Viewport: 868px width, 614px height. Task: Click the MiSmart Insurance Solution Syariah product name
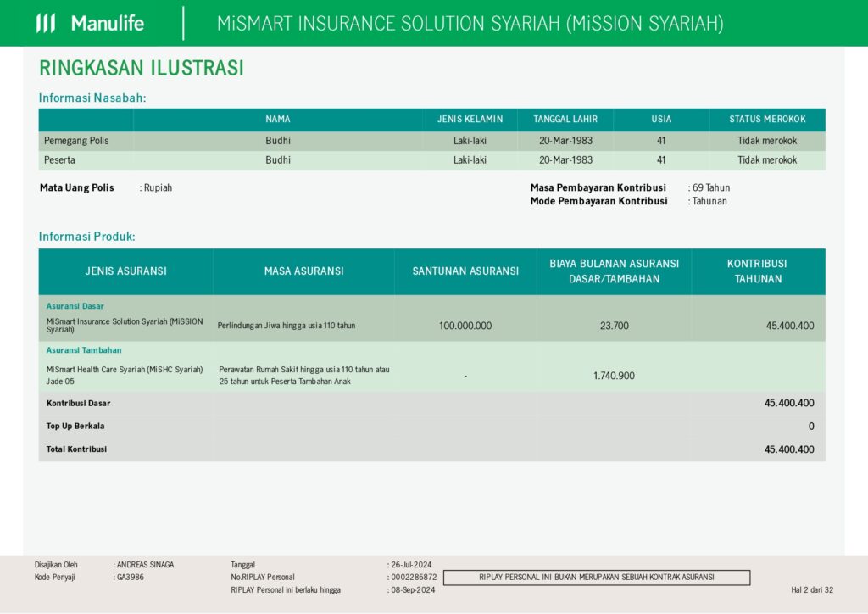[x=125, y=326]
